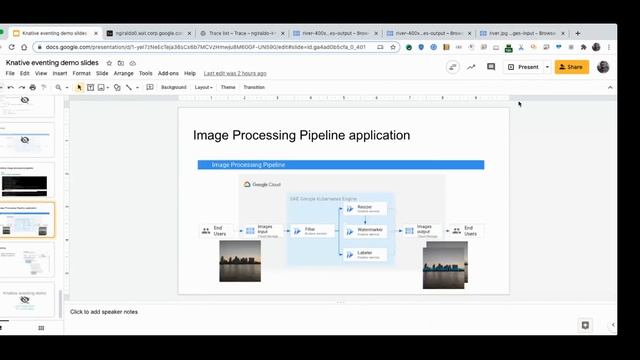Open the Edit menu

[25, 73]
